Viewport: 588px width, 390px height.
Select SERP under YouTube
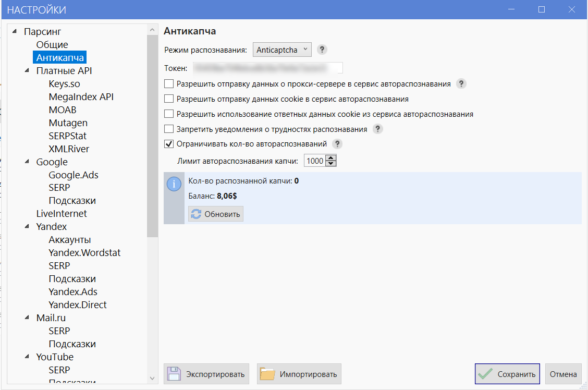(x=59, y=370)
